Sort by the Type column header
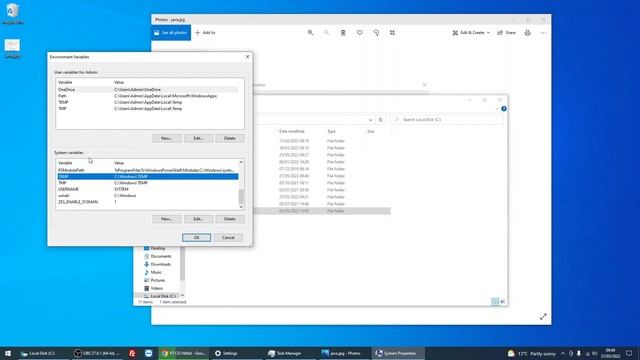The height and width of the screenshot is (360, 640). (x=331, y=131)
